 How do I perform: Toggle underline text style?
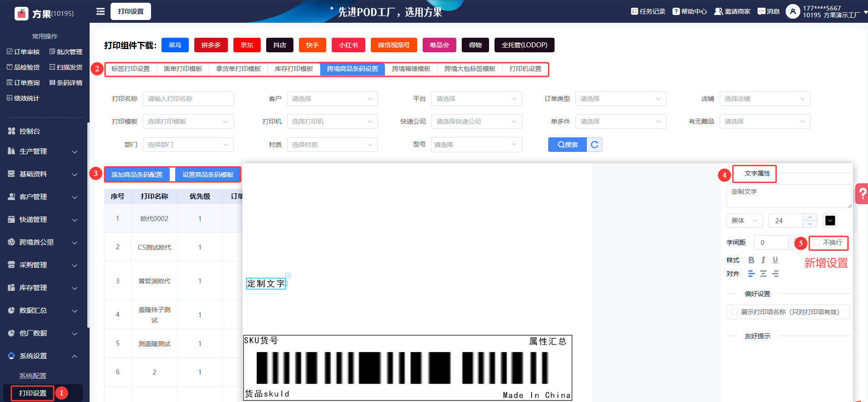tap(775, 260)
